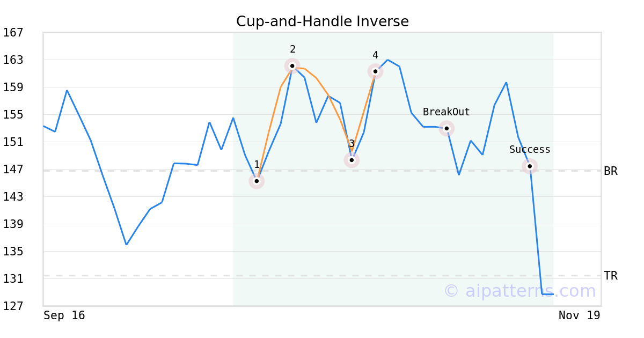Click the chart title Cup-and-Handle Inverse
644x338 pixels.
(322, 21)
